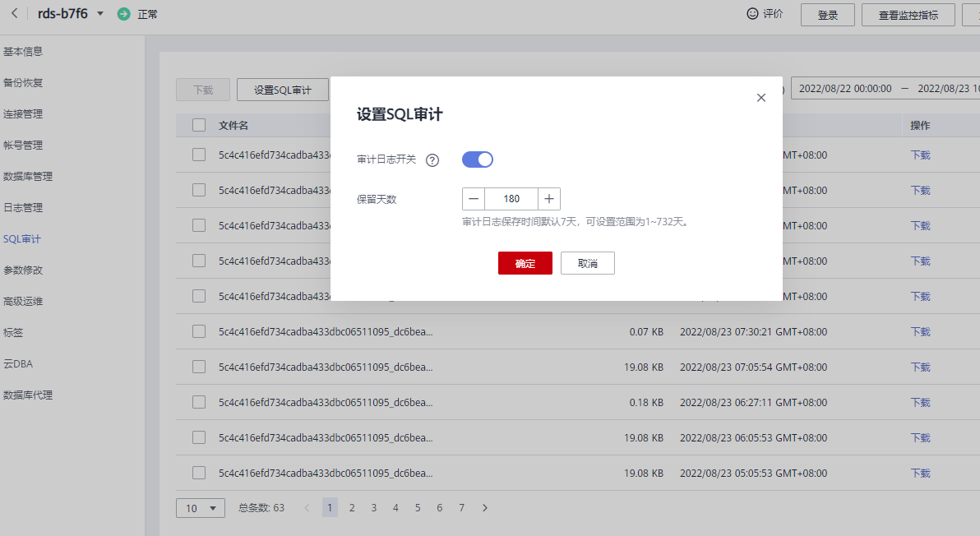
Task: Go back using the left arrow icon
Action: coord(14,13)
